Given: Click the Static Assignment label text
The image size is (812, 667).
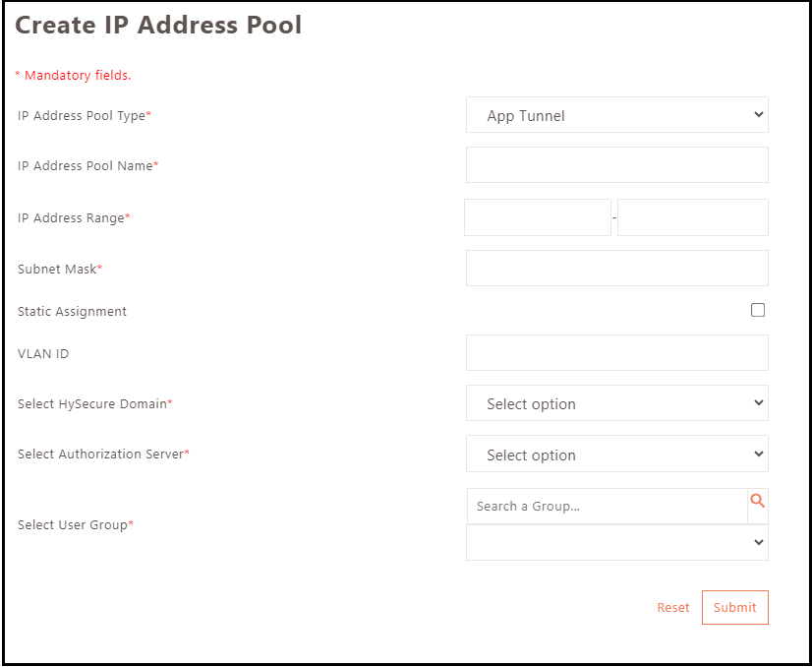Looking at the screenshot, I should 72,312.
